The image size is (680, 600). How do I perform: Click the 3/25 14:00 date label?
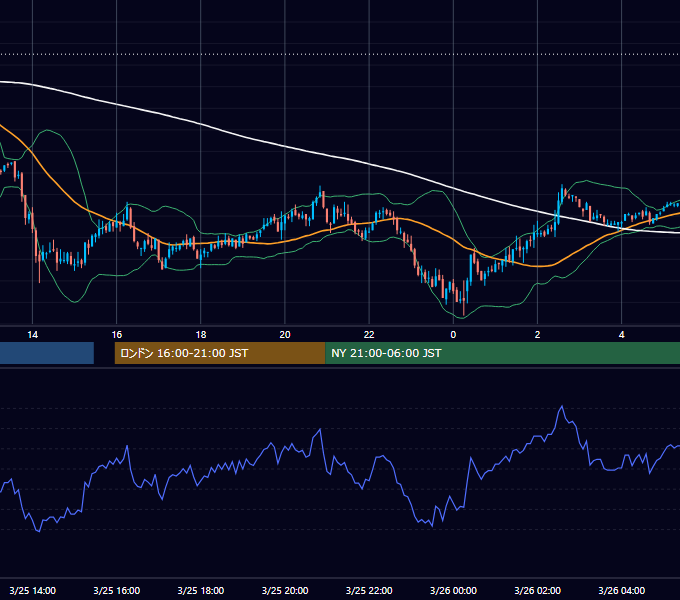coord(33,590)
